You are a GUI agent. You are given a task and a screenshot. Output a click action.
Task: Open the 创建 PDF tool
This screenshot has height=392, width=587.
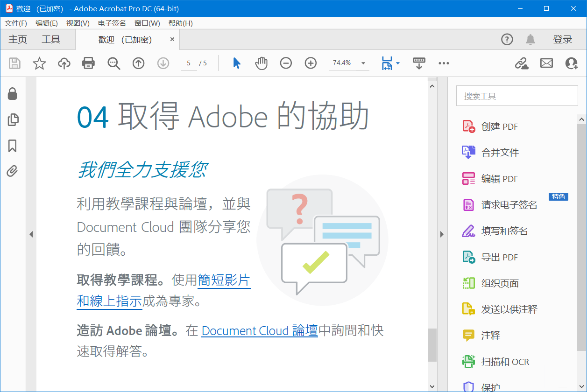[498, 126]
